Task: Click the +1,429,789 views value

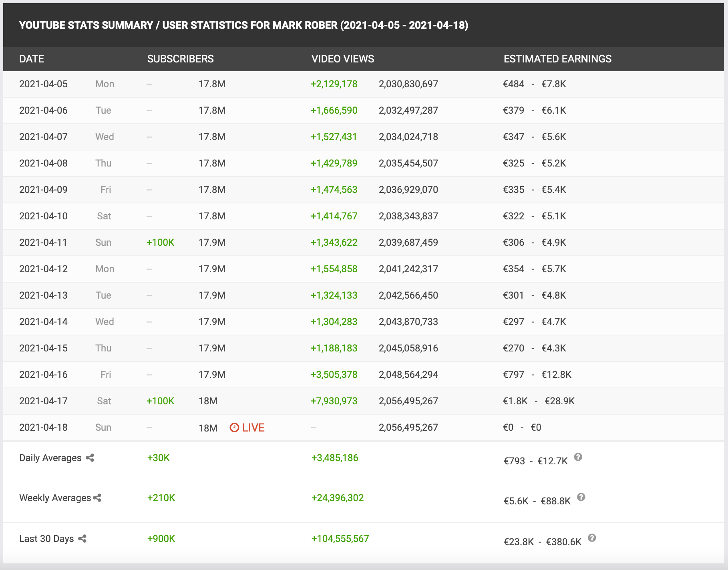Action: click(x=334, y=163)
